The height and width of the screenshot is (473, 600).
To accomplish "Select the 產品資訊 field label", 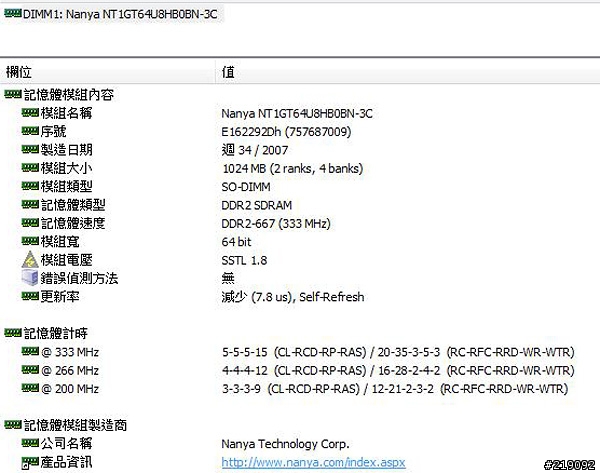I will [x=66, y=462].
